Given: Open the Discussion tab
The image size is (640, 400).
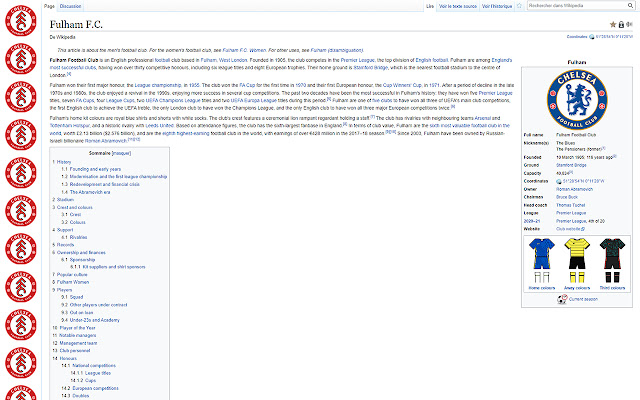Looking at the screenshot, I should [70, 6].
